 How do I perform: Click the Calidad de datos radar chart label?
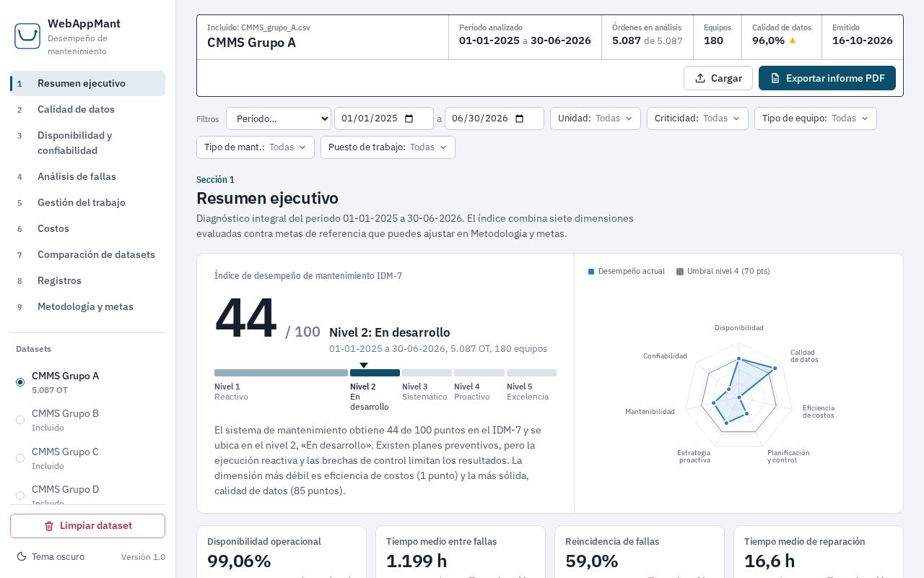804,356
